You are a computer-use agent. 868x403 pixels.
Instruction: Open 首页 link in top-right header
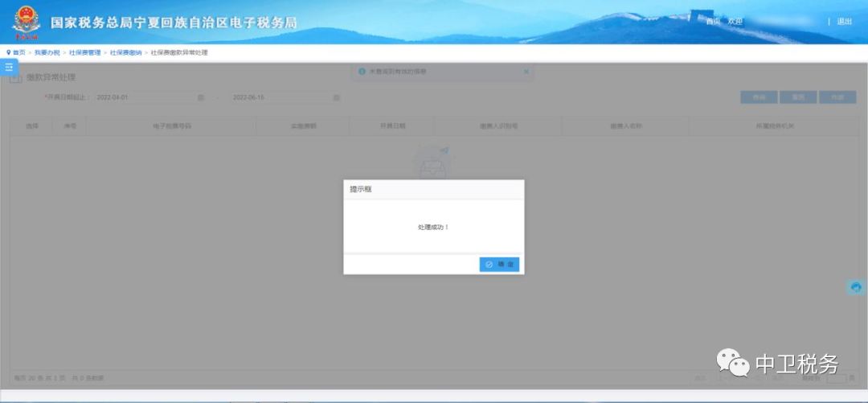713,22
